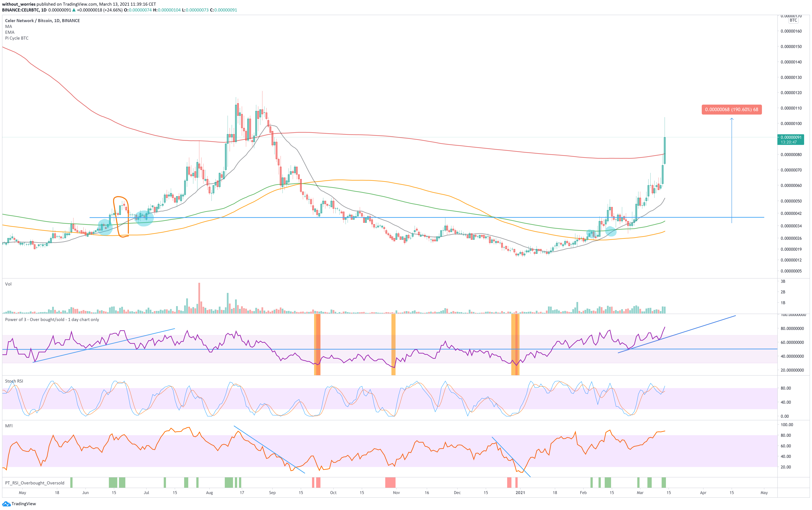Click the MA indicator label
This screenshot has height=510, width=812.
pyautogui.click(x=8, y=26)
